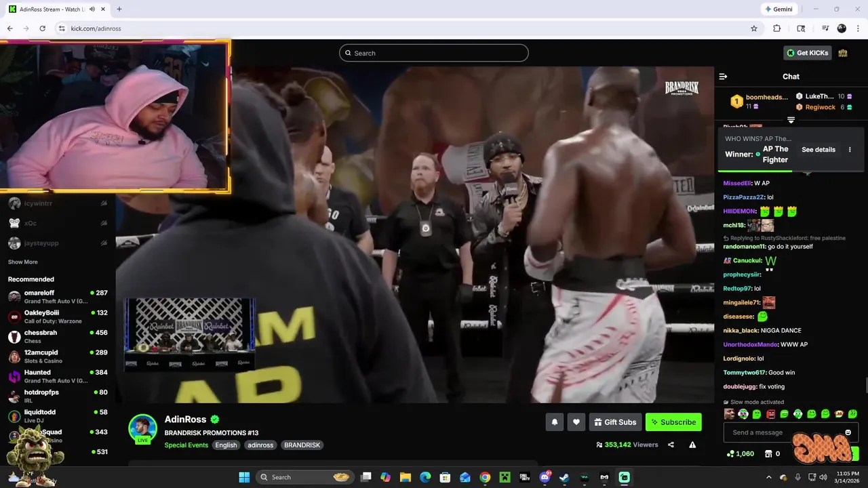Open the Chrome profile avatar
The height and width of the screenshot is (488, 868).
pyautogui.click(x=842, y=28)
